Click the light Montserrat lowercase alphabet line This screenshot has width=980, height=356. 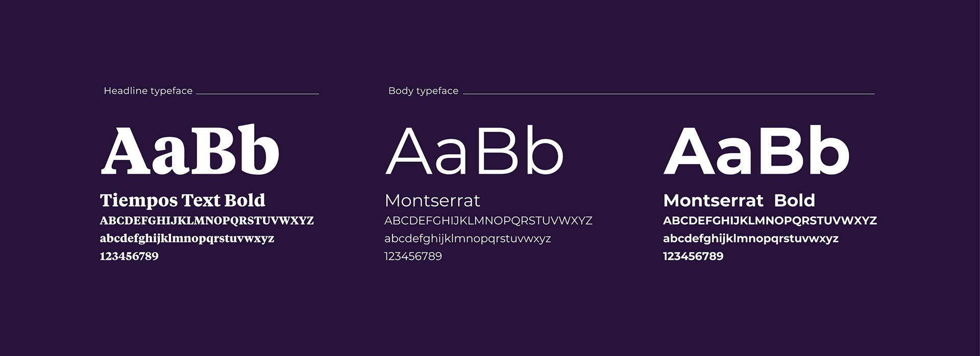point(468,239)
